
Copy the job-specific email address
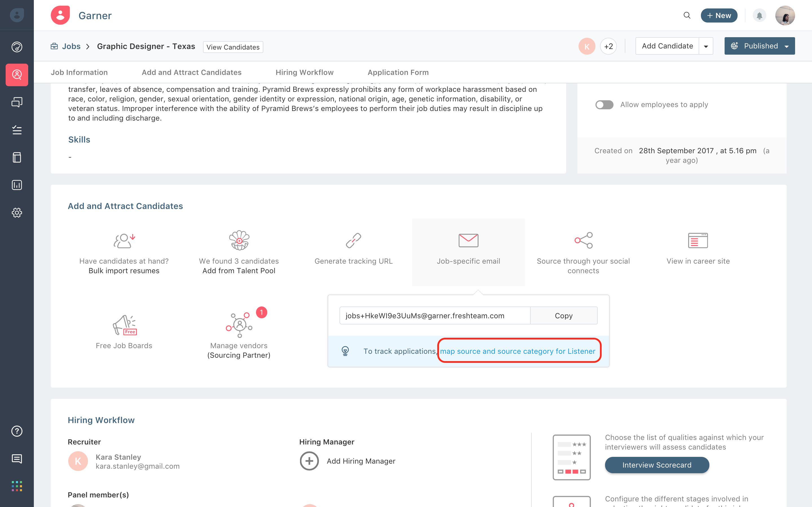(x=564, y=315)
